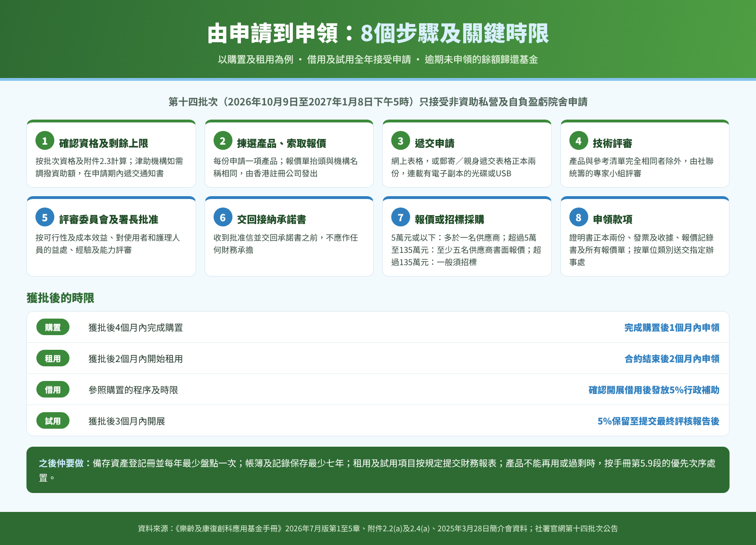Click step 8 description starting 證明書正本兩份

click(642, 250)
